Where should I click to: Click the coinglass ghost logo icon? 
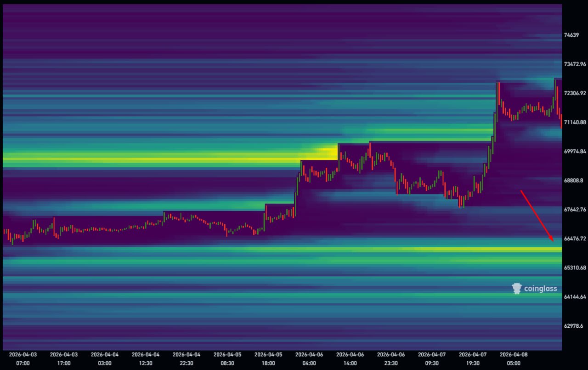click(x=517, y=288)
